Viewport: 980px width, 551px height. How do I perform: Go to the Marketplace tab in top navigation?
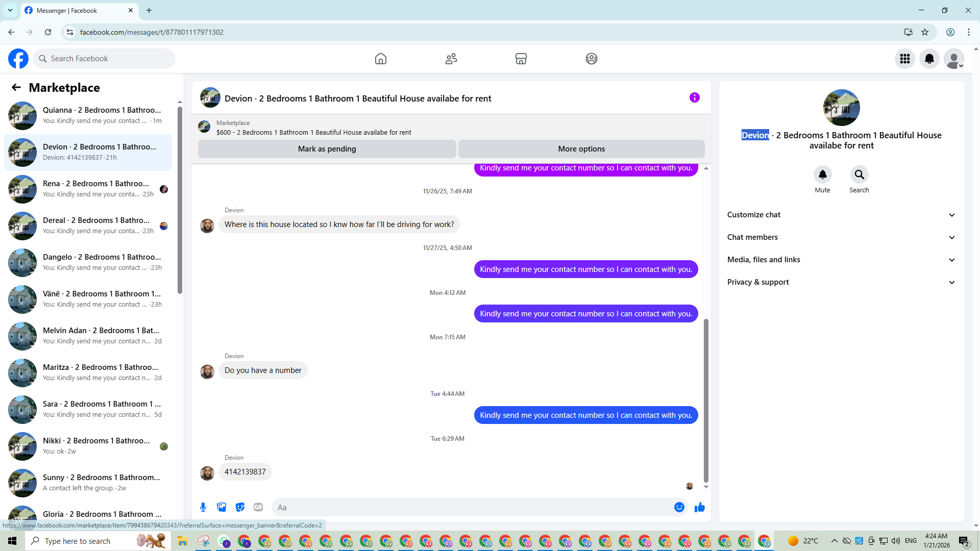click(521, 59)
